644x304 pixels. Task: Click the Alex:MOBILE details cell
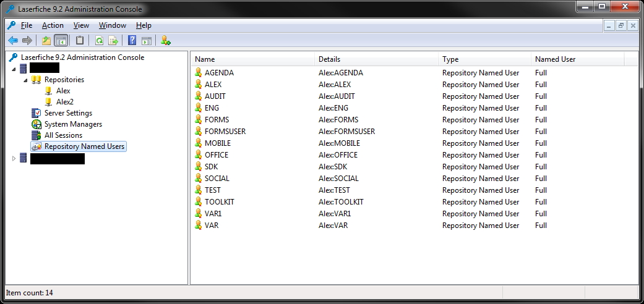pyautogui.click(x=339, y=143)
